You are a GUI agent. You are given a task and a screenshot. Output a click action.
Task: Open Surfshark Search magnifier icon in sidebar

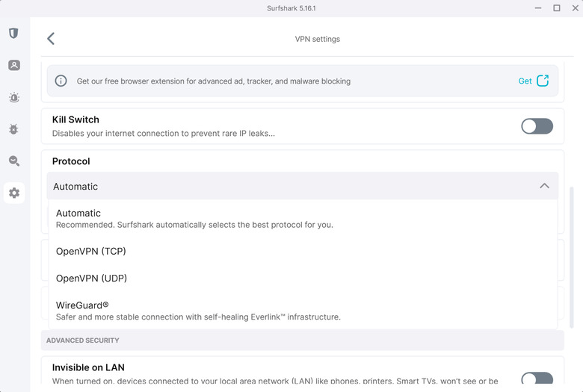(13, 161)
